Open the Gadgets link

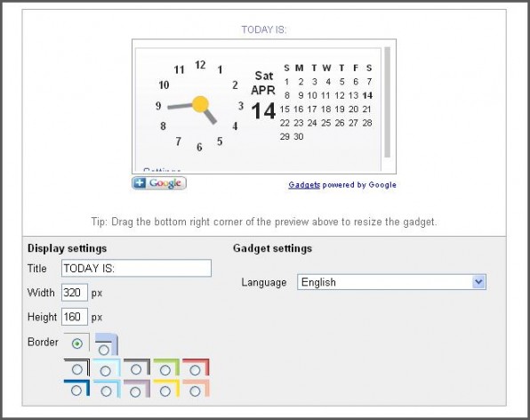[x=304, y=185]
